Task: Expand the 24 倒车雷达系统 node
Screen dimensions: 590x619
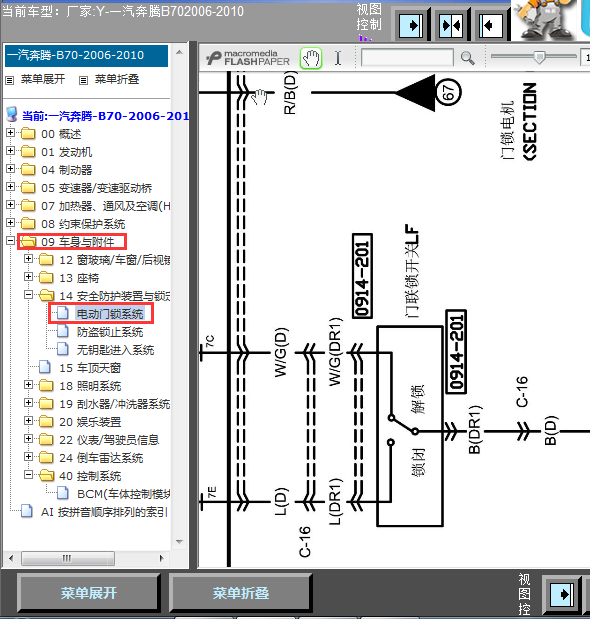Action: (x=28, y=456)
